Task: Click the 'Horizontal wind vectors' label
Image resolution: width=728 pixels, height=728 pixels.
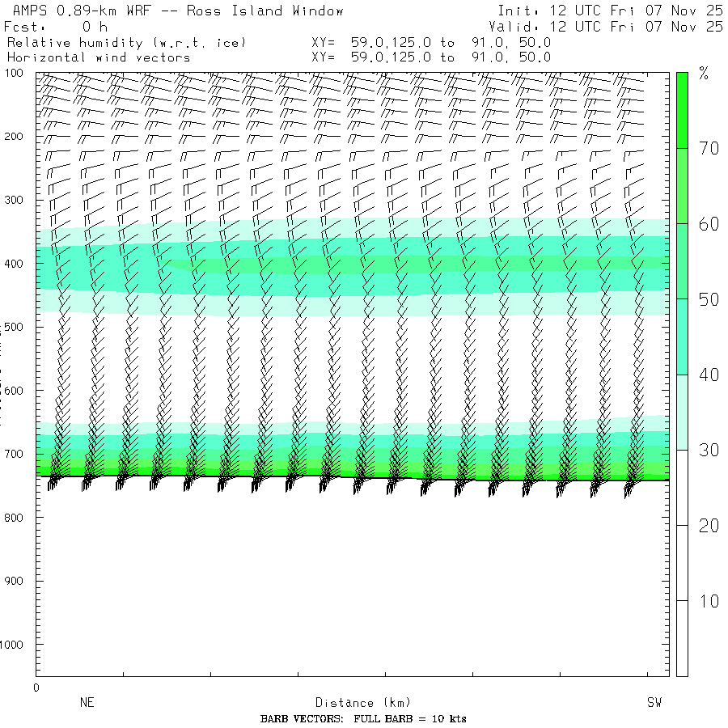Action: coord(99,57)
